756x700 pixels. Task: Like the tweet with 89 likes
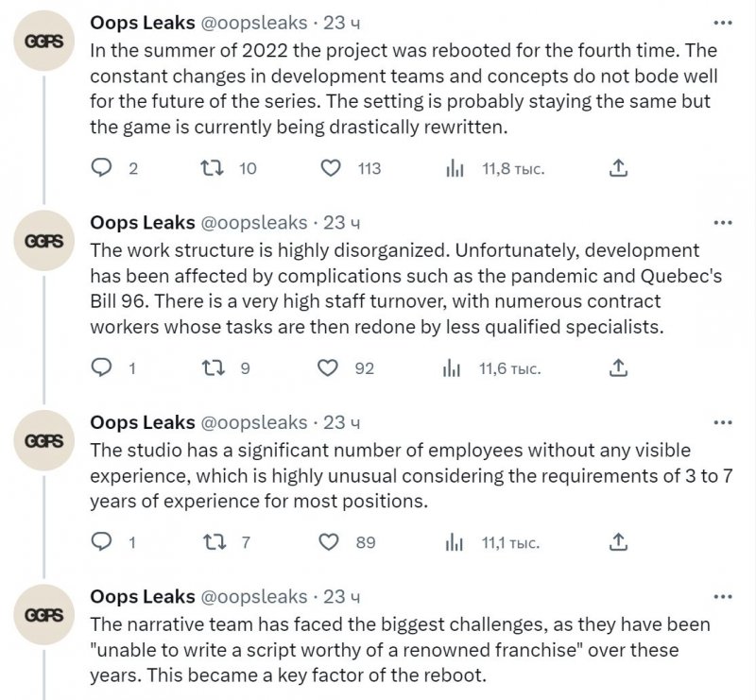pos(330,542)
